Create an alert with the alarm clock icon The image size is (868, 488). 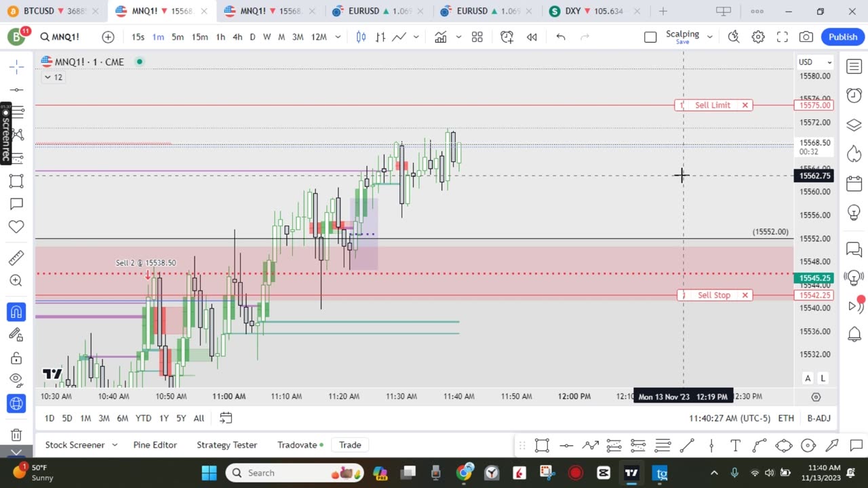pos(507,37)
